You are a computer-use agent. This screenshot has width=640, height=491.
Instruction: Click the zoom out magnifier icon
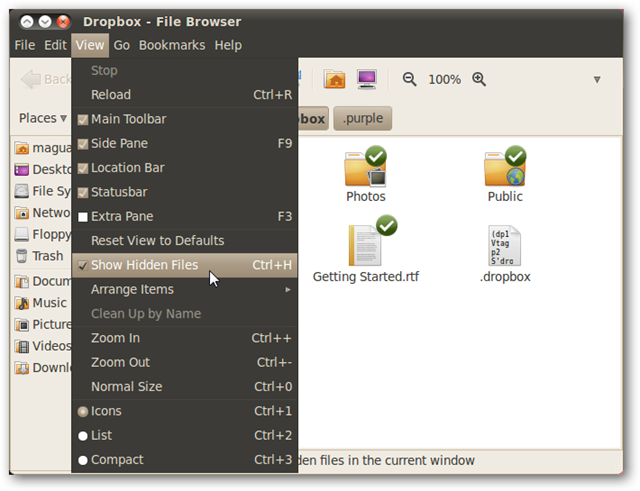pyautogui.click(x=409, y=79)
